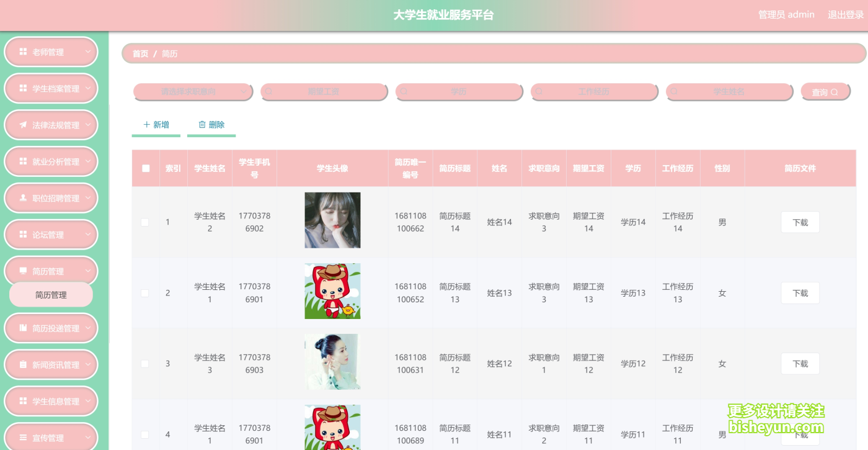Click the trash icon on 删除 button
Screen dimensions: 868x450
point(202,125)
